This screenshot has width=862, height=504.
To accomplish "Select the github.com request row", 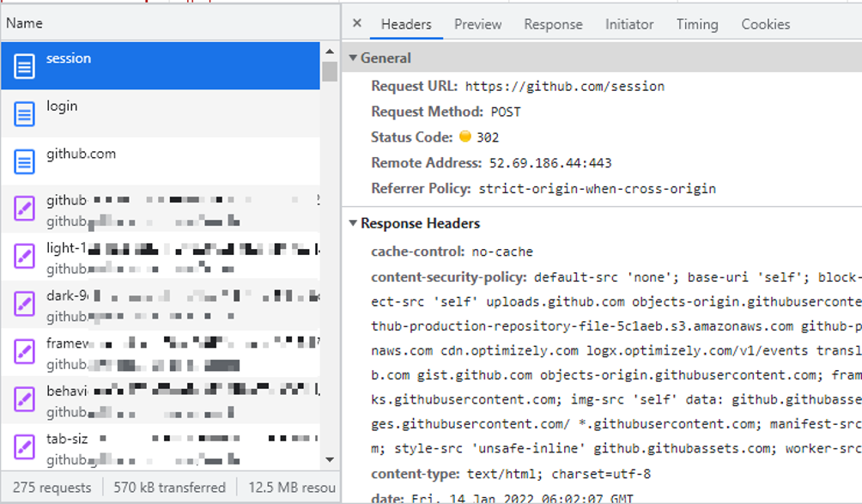I will point(161,161).
